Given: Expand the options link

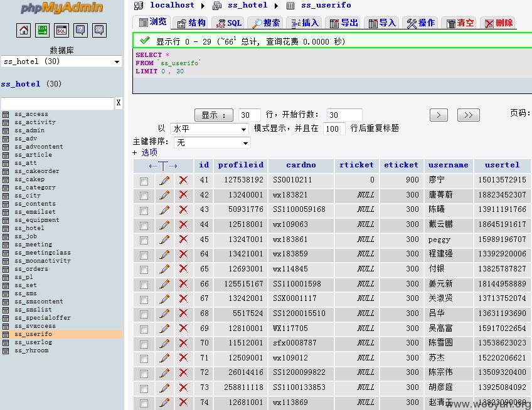Looking at the screenshot, I should click(149, 152).
